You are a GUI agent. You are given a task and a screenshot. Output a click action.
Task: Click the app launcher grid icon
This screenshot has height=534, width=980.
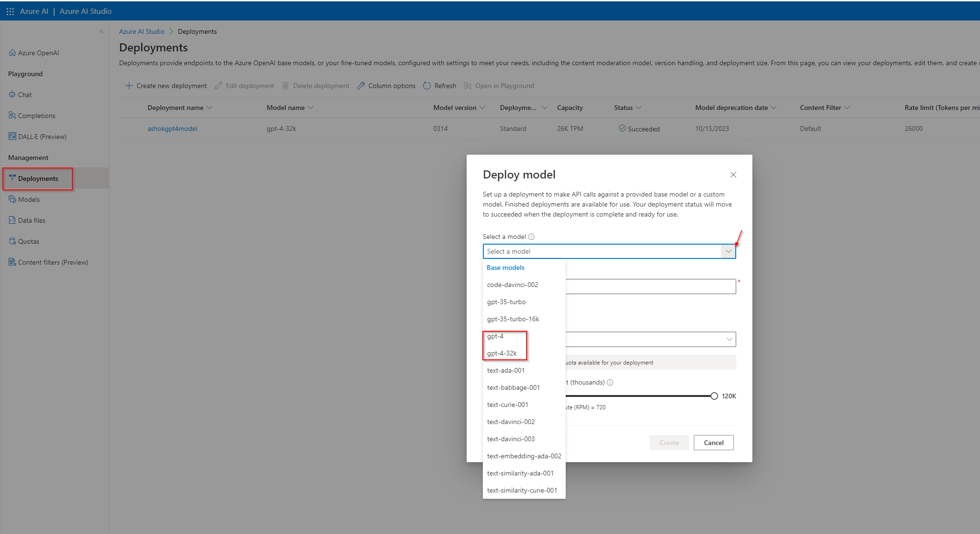pos(10,11)
